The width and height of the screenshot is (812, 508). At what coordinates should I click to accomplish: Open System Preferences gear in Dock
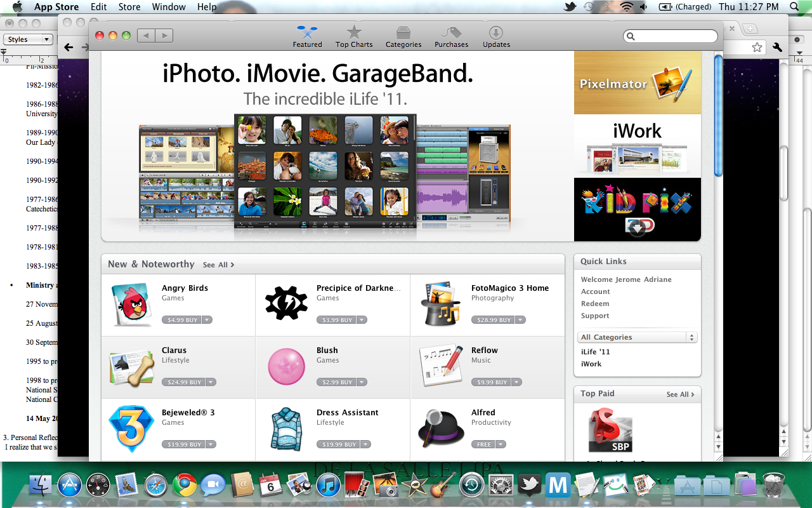[501, 485]
